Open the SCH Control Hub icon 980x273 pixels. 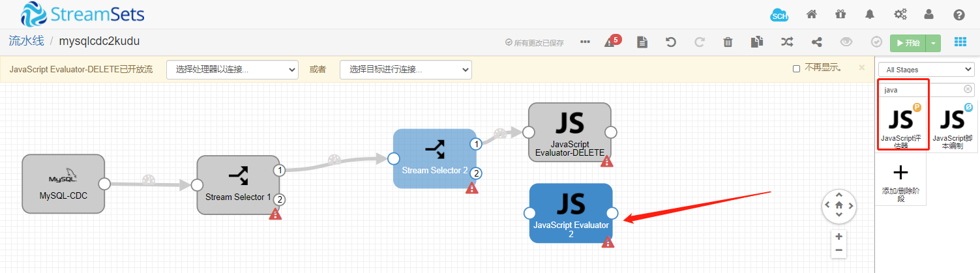[779, 15]
